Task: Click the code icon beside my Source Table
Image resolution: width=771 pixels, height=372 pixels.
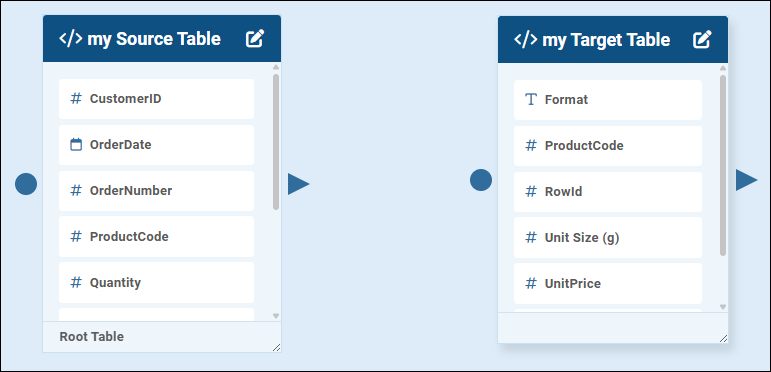Action: click(x=71, y=39)
